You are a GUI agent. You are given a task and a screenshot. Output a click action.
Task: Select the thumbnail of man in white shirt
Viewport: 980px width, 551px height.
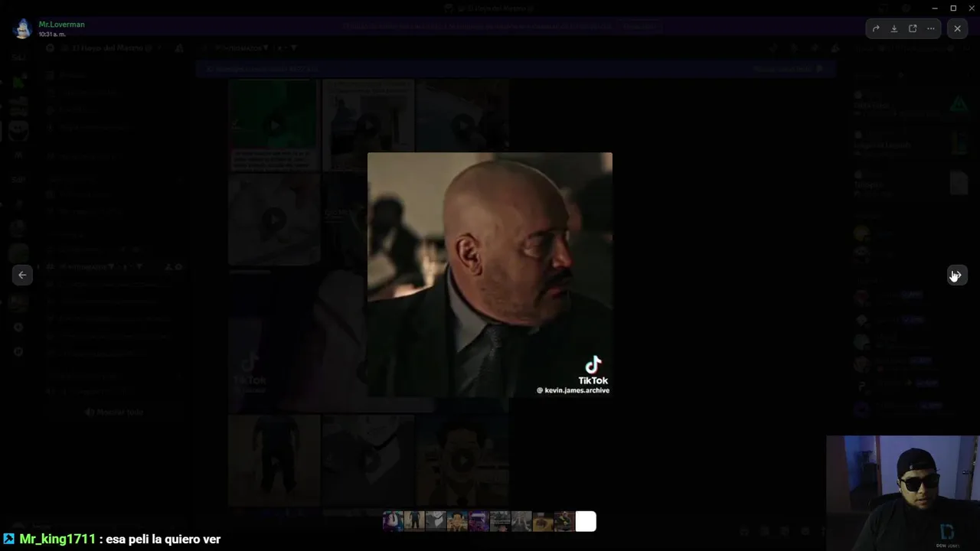tap(393, 521)
